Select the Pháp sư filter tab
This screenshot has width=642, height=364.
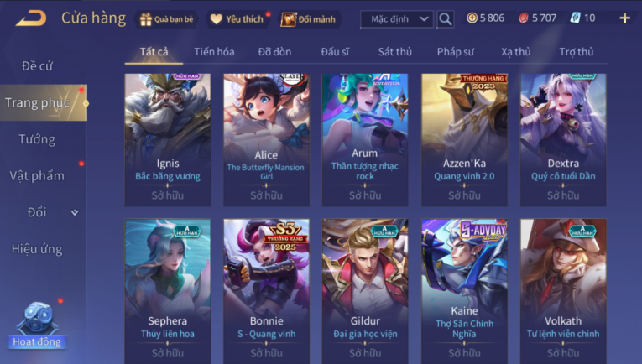[456, 52]
